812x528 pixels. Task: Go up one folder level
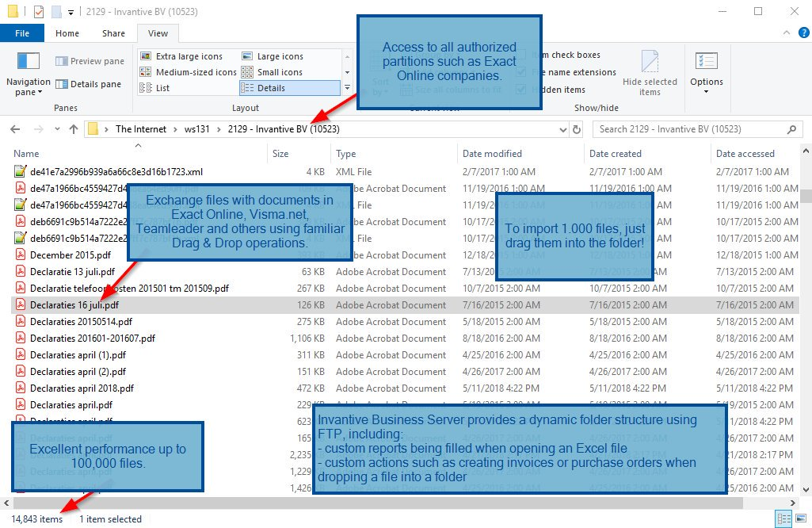(x=74, y=129)
